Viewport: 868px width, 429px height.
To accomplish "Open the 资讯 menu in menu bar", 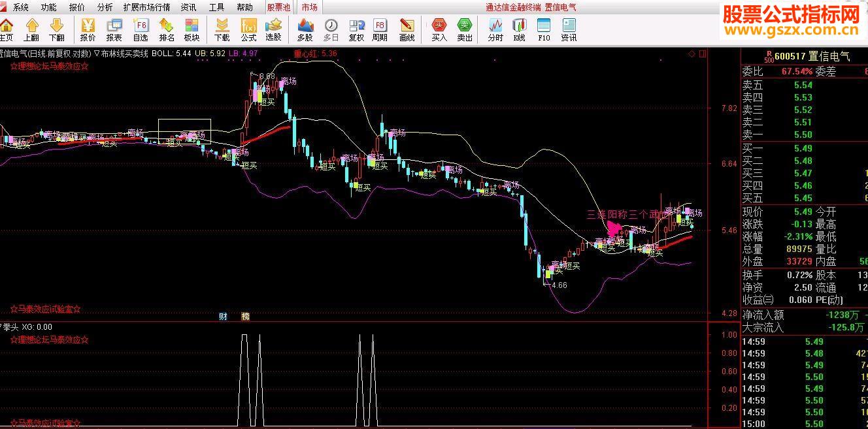I will coord(188,7).
